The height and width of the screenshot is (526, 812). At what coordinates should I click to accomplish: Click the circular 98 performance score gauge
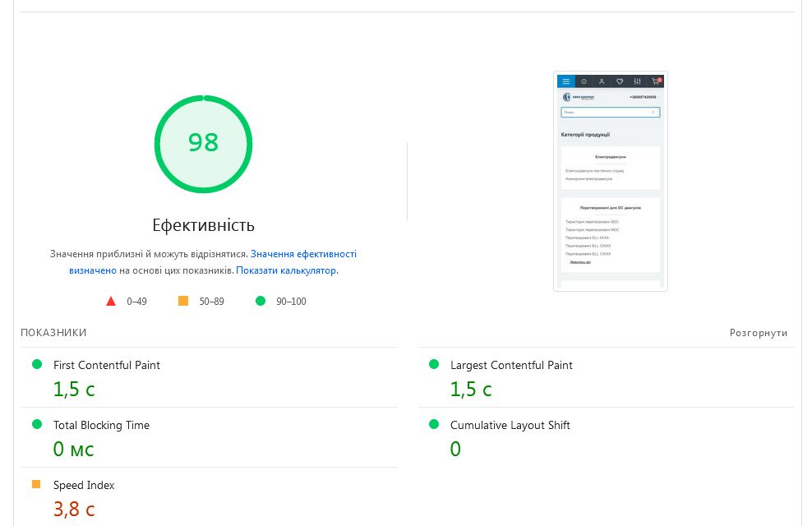pos(203,144)
